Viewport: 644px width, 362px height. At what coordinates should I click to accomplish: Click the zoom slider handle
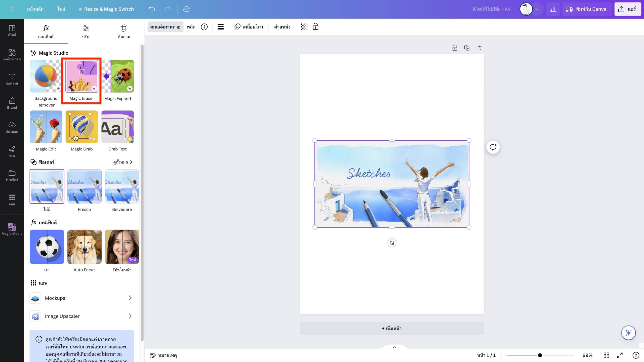point(540,355)
